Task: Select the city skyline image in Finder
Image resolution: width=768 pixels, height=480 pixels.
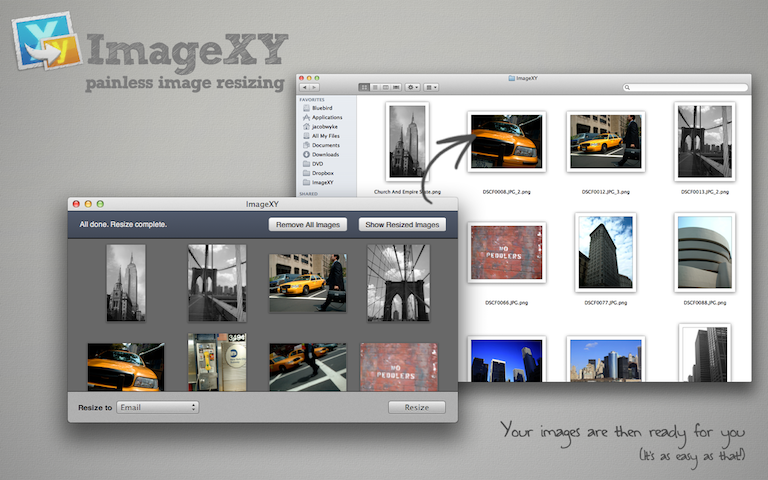Action: pos(605,359)
